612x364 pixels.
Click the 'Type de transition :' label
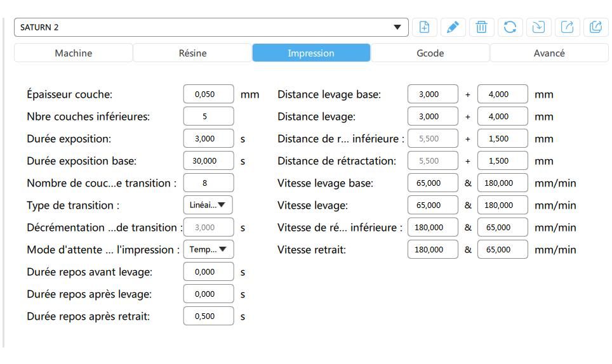click(x=73, y=205)
